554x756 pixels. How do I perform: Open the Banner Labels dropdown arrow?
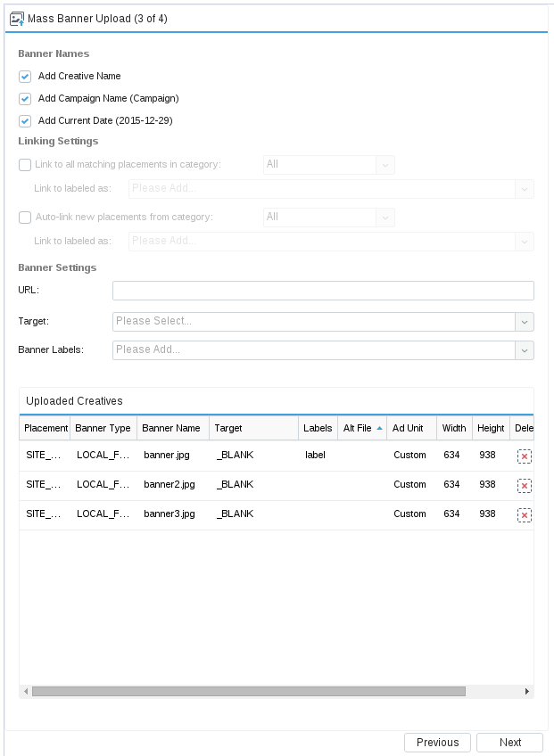click(x=524, y=350)
